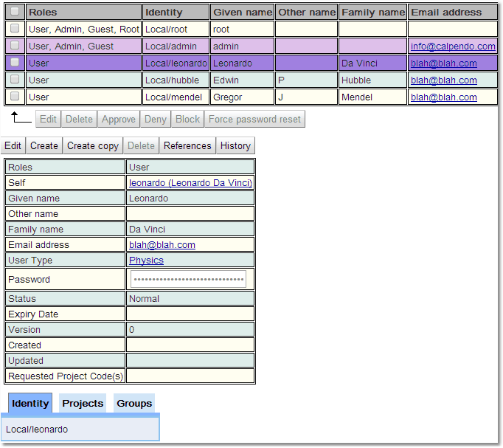Open the leonardo (Leonardo Da Vinci) self link
The image size is (503, 448).
[190, 182]
